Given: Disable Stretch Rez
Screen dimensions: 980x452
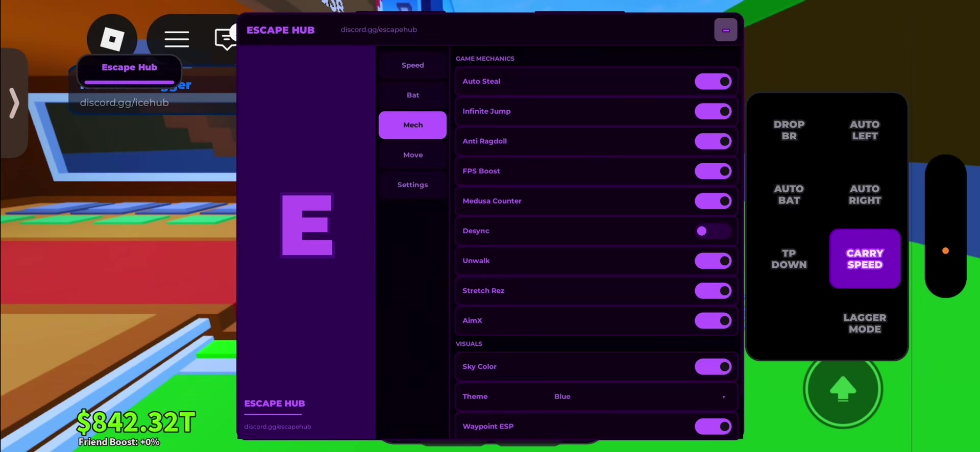Looking at the screenshot, I should coord(713,291).
